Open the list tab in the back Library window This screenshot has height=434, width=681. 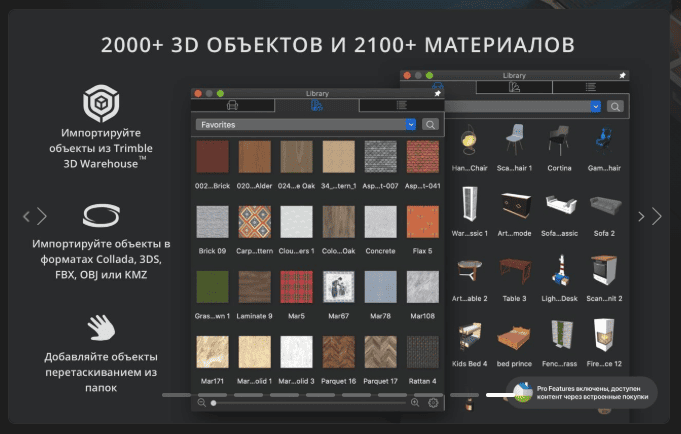[590, 87]
